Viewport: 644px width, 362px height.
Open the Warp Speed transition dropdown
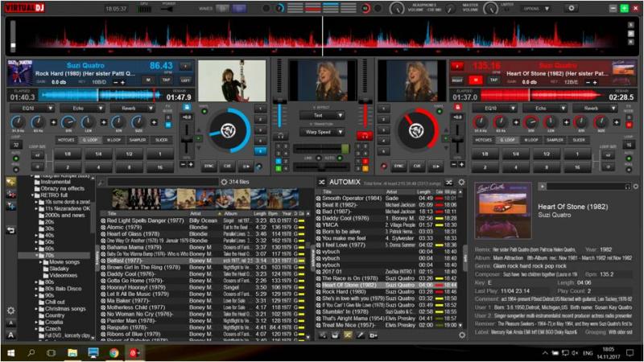point(322,132)
